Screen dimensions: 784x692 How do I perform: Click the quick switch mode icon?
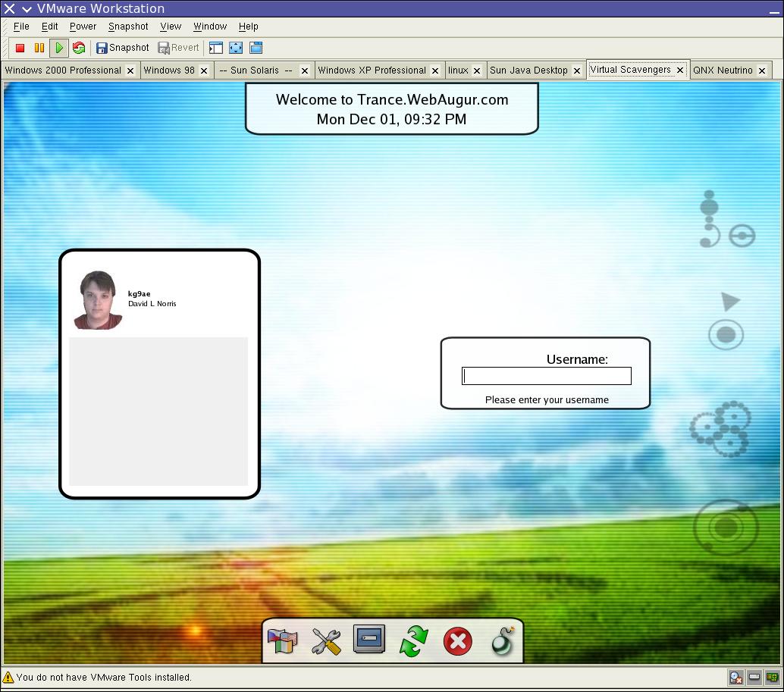256,48
